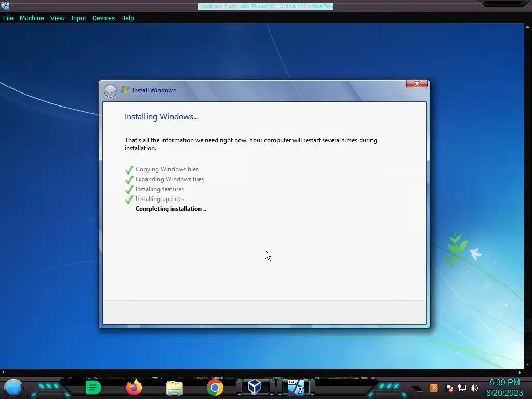532x399 pixels.
Task: Click the 'Completing installation' text
Action: pos(170,209)
